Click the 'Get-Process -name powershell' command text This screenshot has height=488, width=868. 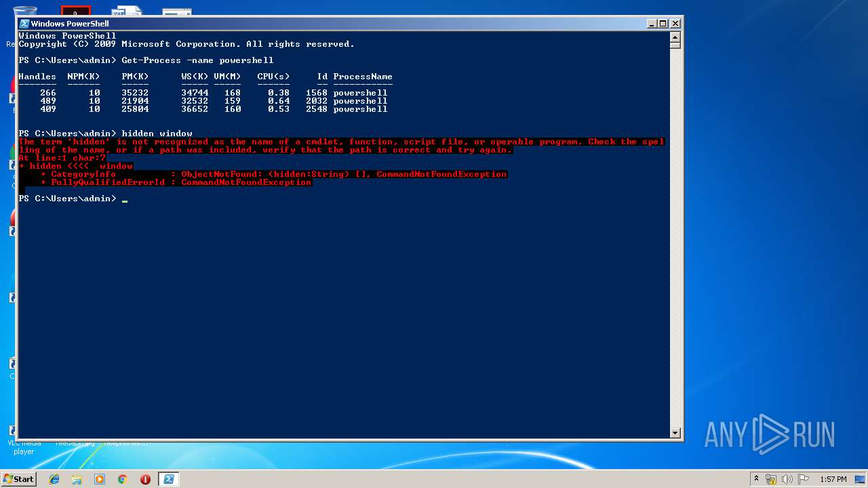point(197,60)
